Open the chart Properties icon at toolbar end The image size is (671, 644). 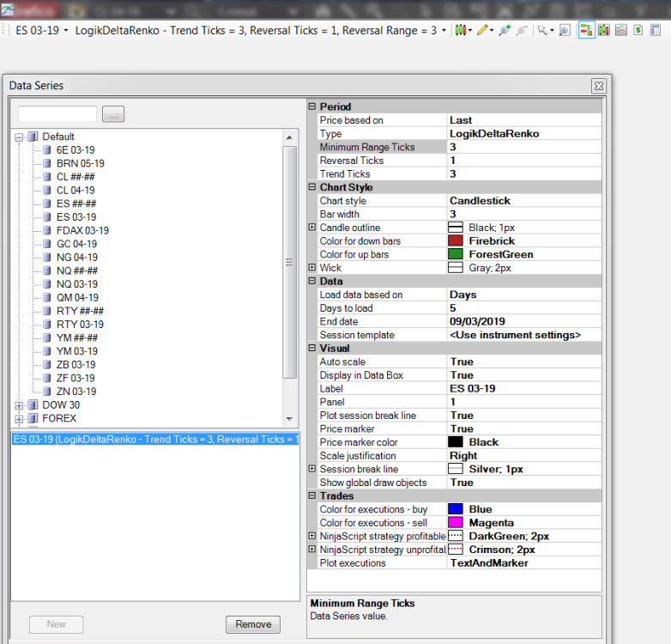(x=656, y=30)
